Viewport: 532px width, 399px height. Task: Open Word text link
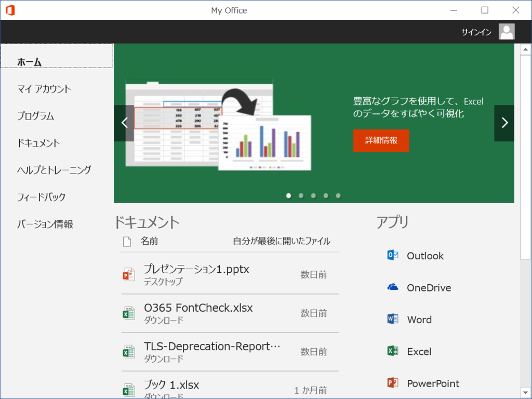coord(419,320)
